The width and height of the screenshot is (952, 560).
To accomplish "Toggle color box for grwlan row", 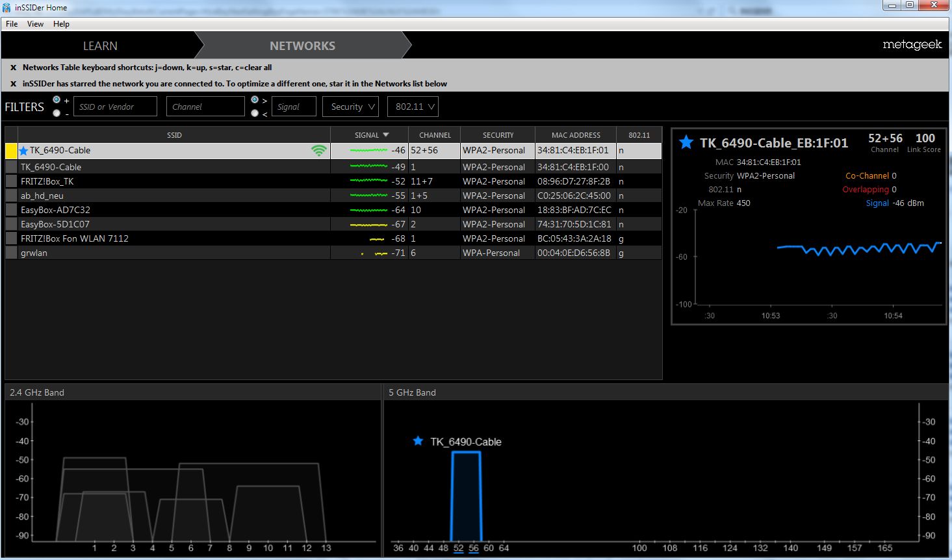I will tap(12, 253).
